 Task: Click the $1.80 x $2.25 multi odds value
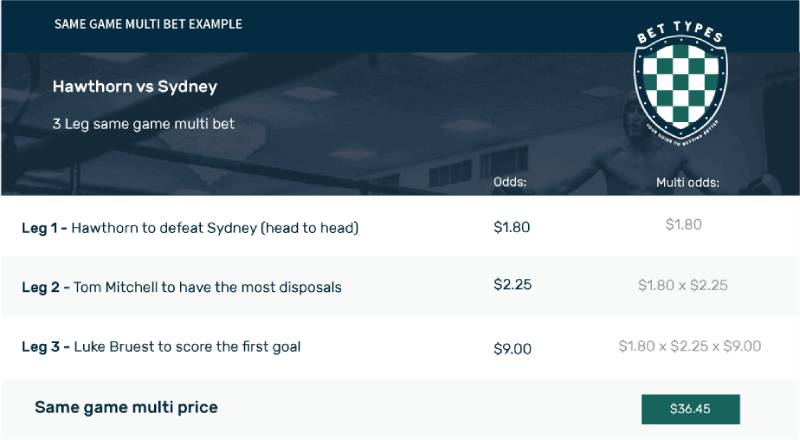pos(683,285)
